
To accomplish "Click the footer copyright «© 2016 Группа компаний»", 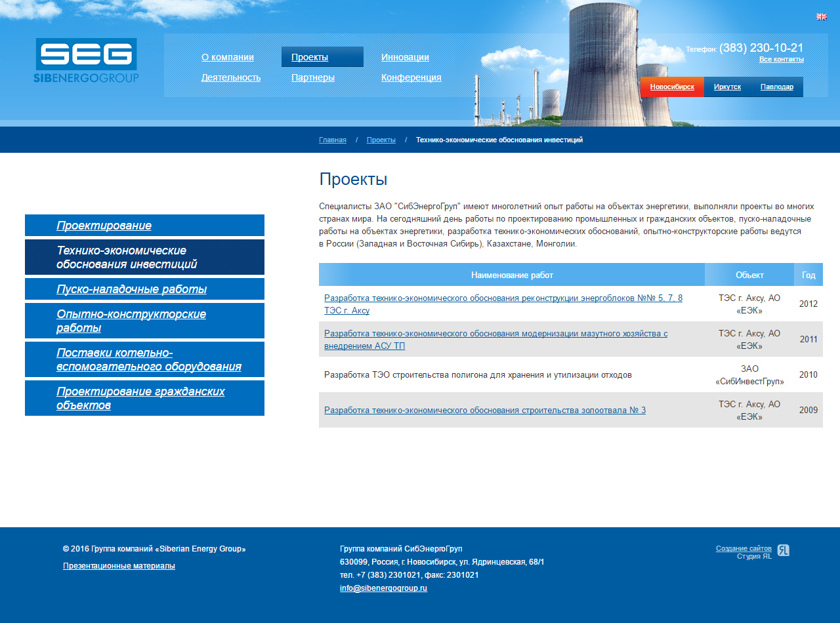I will tap(154, 549).
